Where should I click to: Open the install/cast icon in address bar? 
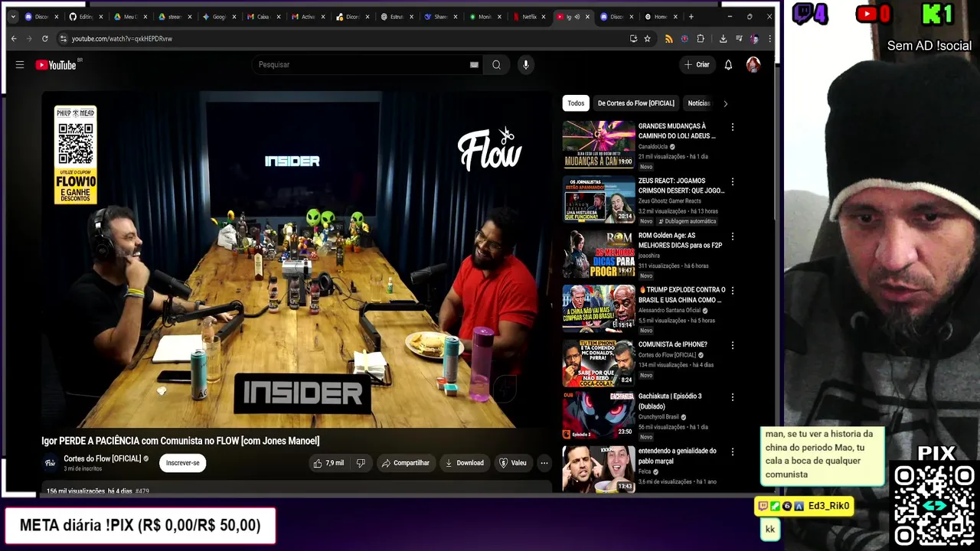pos(633,38)
